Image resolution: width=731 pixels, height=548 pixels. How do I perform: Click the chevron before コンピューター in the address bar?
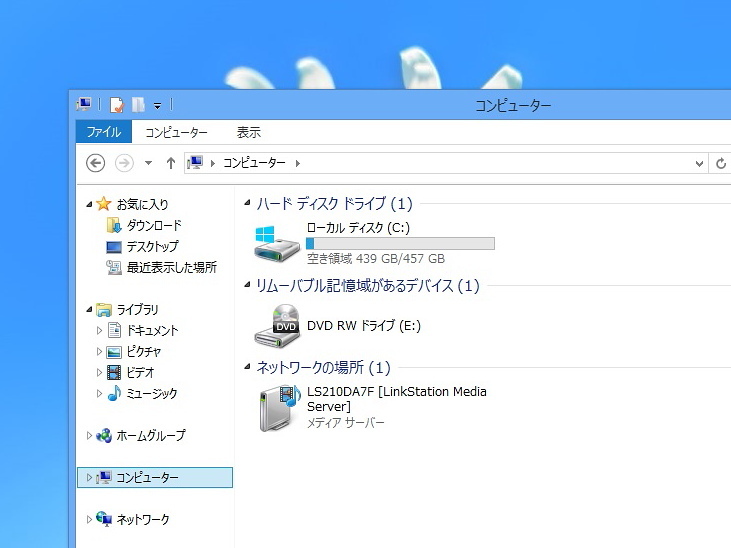213,163
